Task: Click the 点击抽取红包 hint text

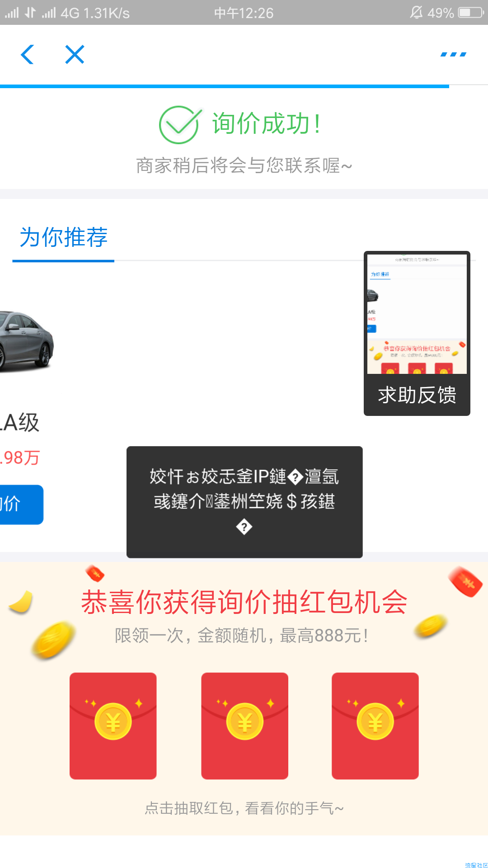Action: point(244,808)
